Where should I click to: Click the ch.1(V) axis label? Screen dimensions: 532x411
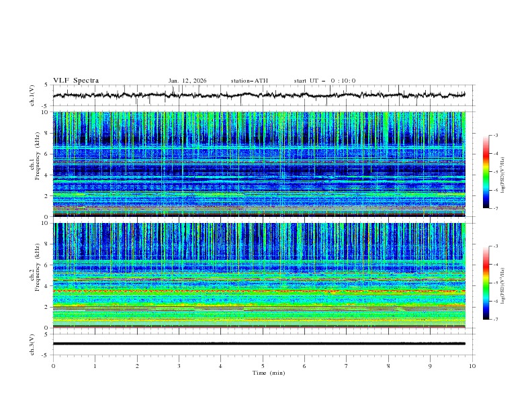32,95
